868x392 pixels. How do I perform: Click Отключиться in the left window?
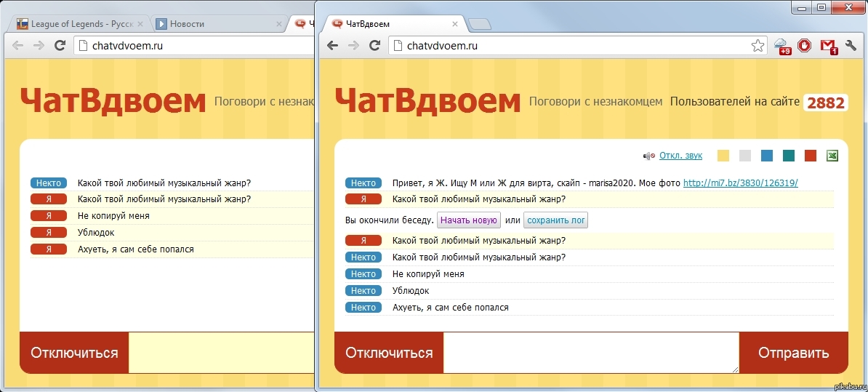[x=74, y=353]
